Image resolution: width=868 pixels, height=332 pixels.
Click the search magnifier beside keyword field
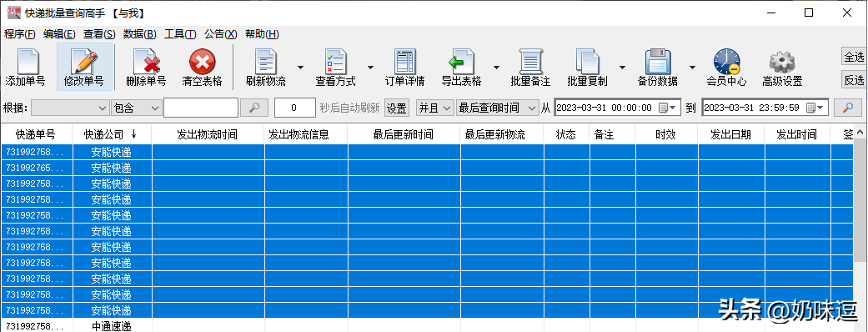tap(254, 108)
